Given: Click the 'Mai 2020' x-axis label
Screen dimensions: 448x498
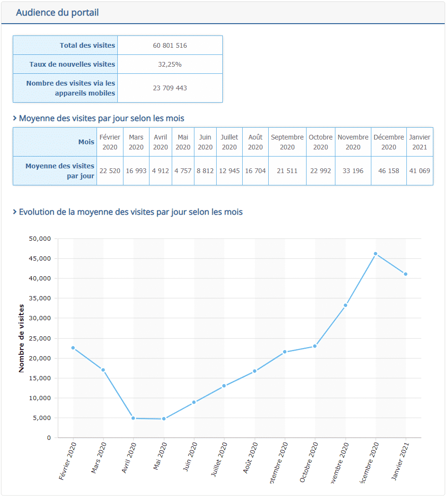Looking at the screenshot, I should (x=160, y=456).
